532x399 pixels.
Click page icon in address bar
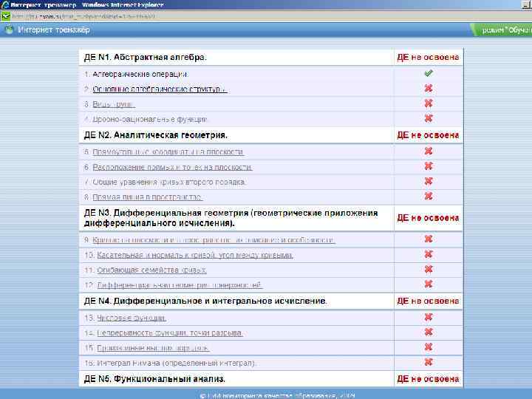pos(5,16)
